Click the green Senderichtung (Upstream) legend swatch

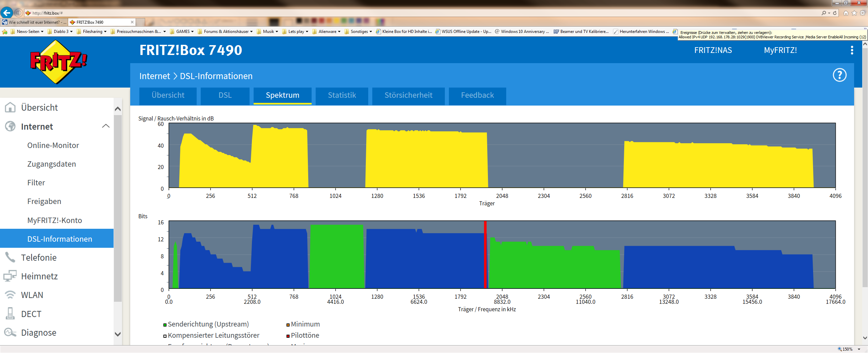[165, 325]
